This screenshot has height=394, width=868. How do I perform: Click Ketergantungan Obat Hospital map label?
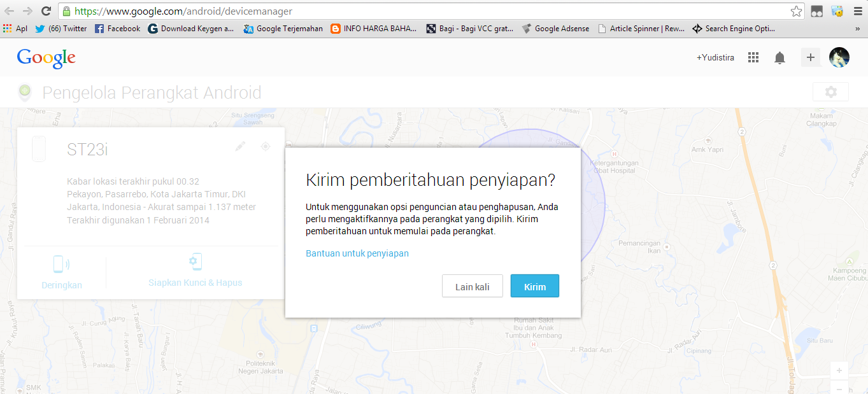point(613,166)
